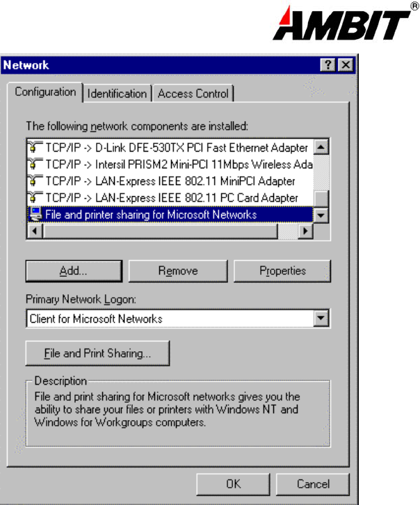Open the Primary Network Logon dropdown arrow
Screen dimensions: 420x505
tap(321, 319)
